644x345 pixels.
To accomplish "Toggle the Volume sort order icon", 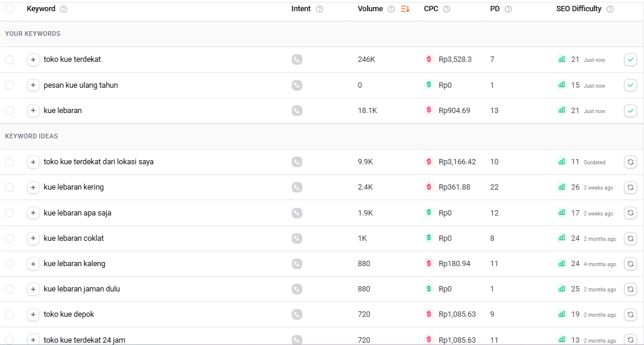I will tap(405, 9).
